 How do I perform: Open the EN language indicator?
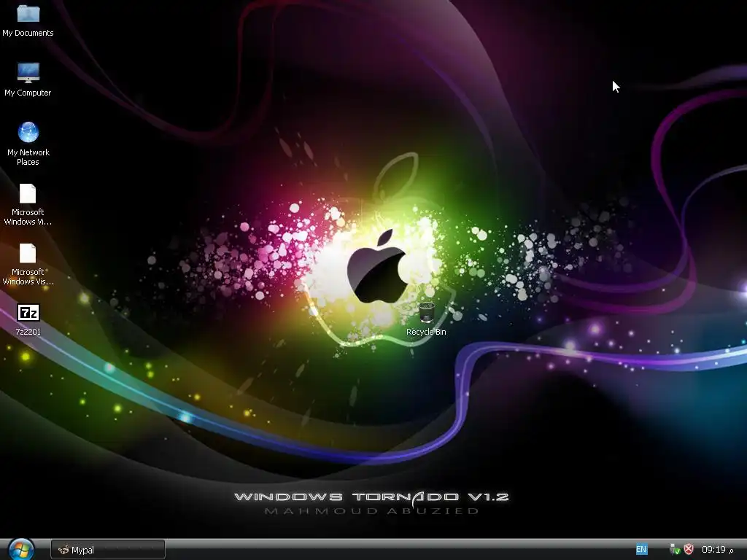pos(641,550)
